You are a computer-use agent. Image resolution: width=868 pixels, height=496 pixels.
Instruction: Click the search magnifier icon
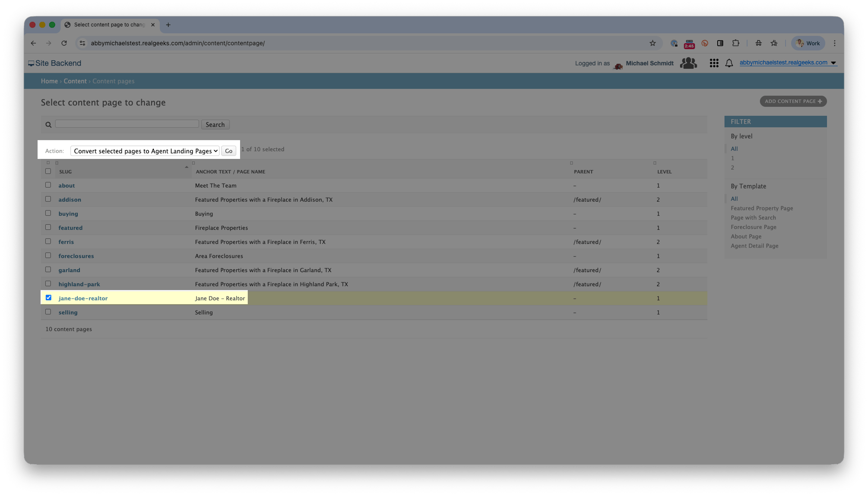(x=48, y=125)
